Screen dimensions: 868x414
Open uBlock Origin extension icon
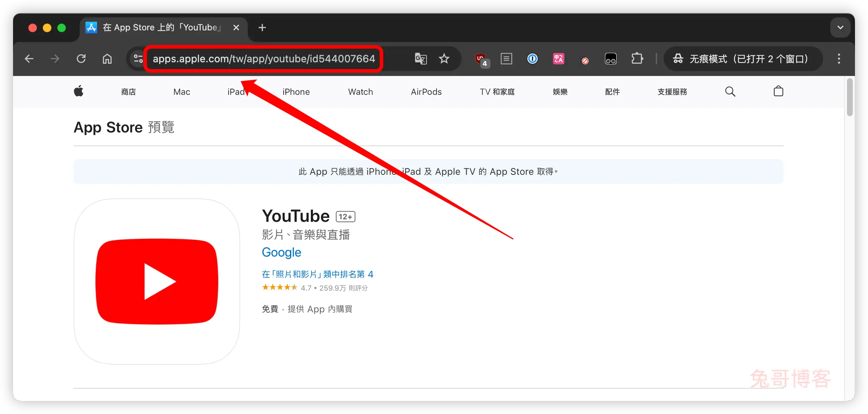tap(482, 59)
